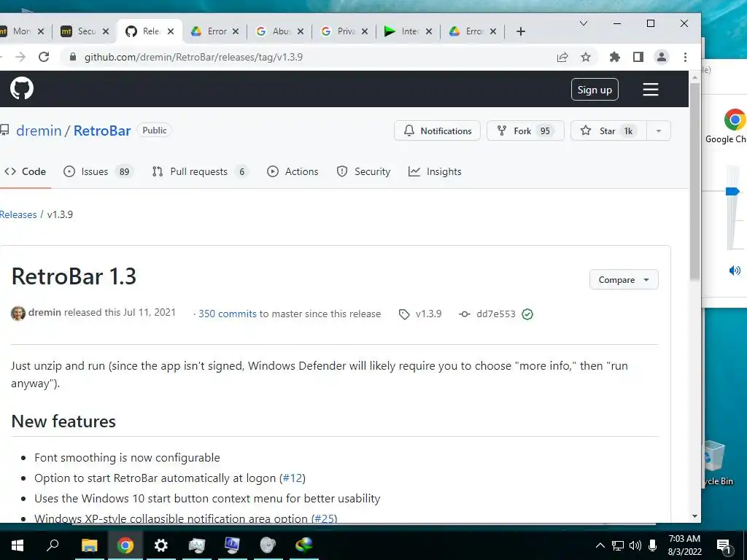This screenshot has height=560, width=747.
Task: Open the Action Center notification icon
Action: coord(724,545)
